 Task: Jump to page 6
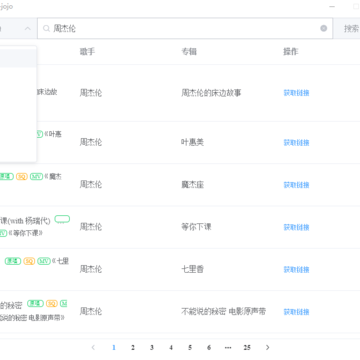[209, 348]
